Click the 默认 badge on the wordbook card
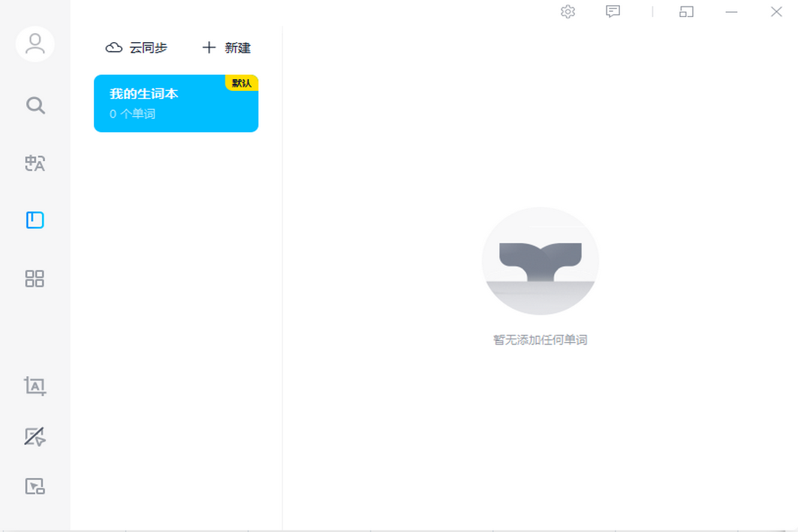This screenshot has width=798, height=532. pos(243,83)
